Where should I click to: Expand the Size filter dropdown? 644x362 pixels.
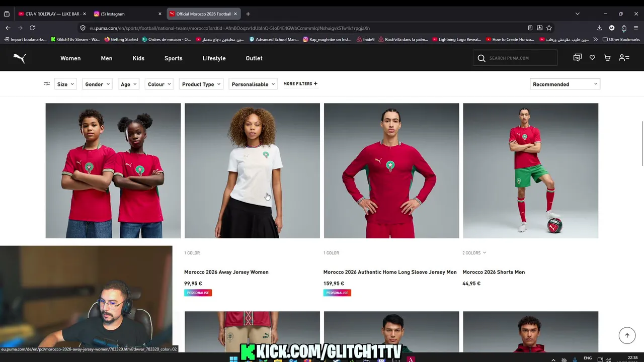[65, 84]
